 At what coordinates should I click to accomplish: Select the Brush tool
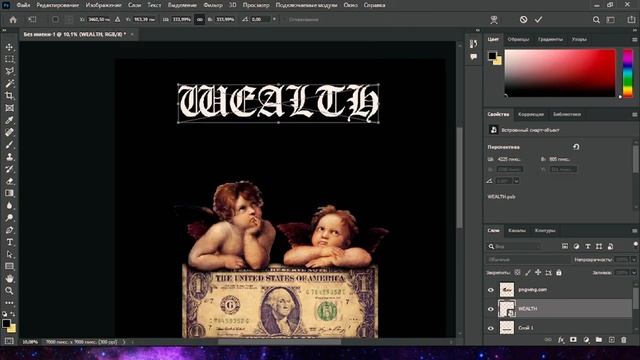(x=9, y=144)
